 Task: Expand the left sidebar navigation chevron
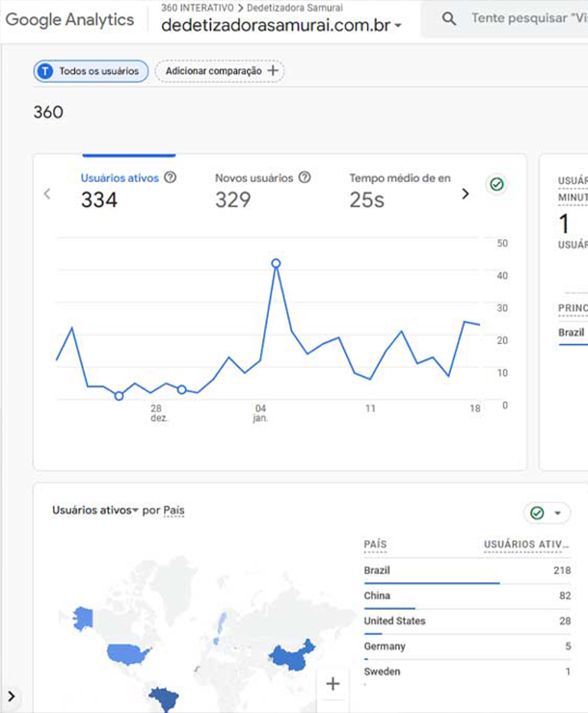pos(12,697)
